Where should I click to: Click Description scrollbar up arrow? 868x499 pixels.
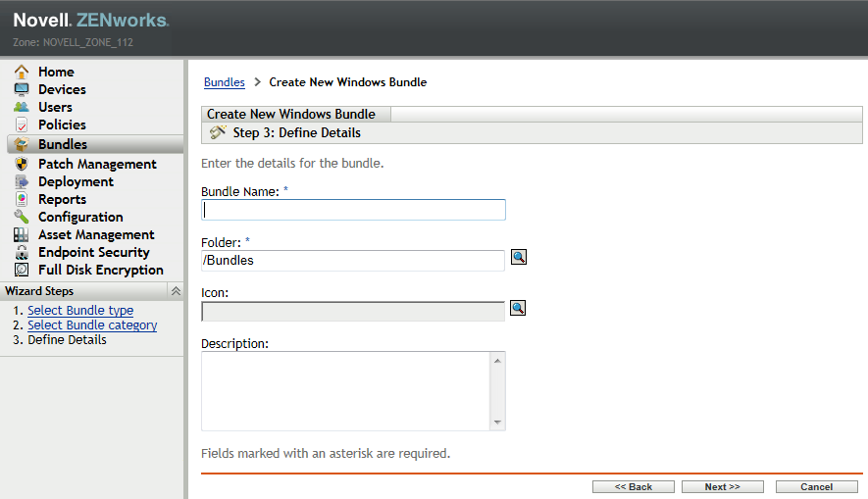pos(497,361)
